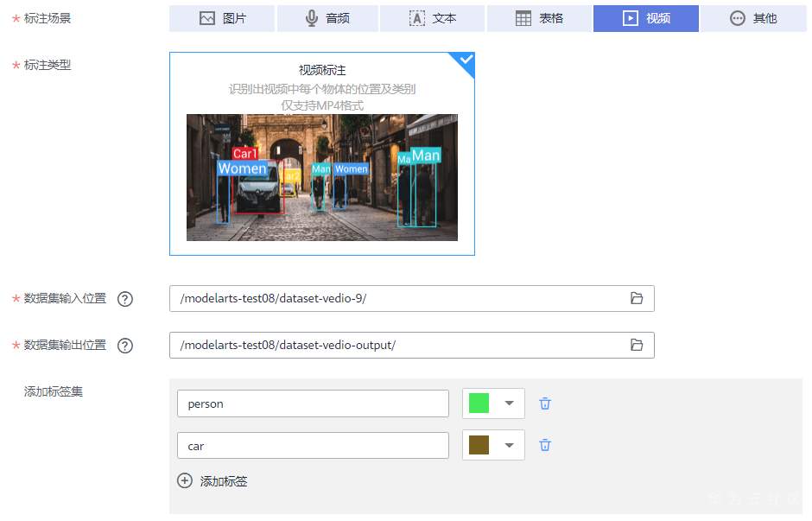Click the dataset output path field
The height and width of the screenshot is (521, 812).
pyautogui.click(x=412, y=345)
